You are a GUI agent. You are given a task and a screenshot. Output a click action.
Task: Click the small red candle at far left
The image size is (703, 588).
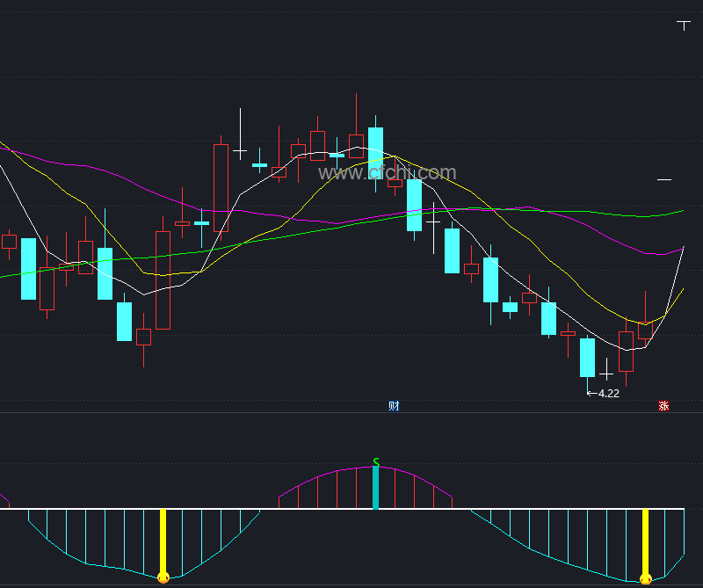pos(9,241)
